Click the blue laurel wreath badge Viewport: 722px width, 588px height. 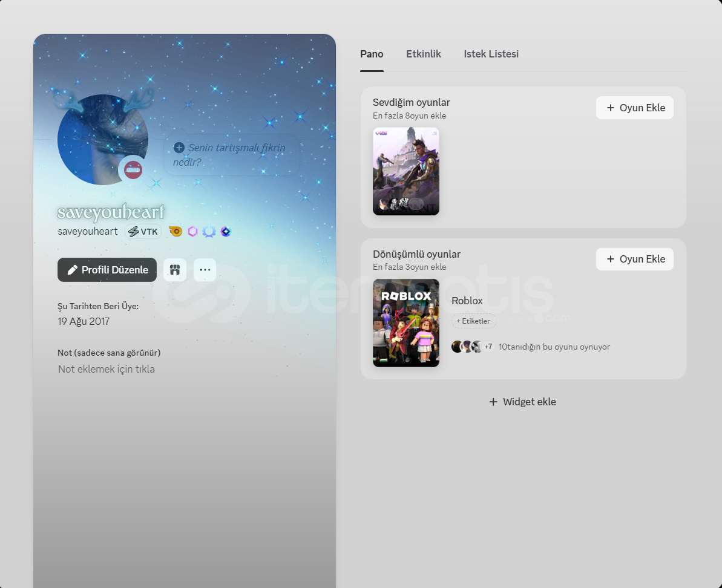[x=209, y=232]
